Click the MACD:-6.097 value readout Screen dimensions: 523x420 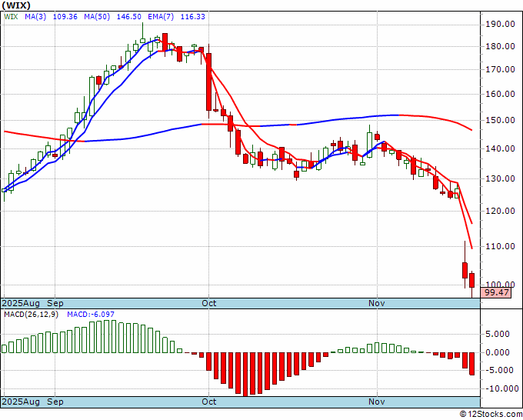coord(91,315)
